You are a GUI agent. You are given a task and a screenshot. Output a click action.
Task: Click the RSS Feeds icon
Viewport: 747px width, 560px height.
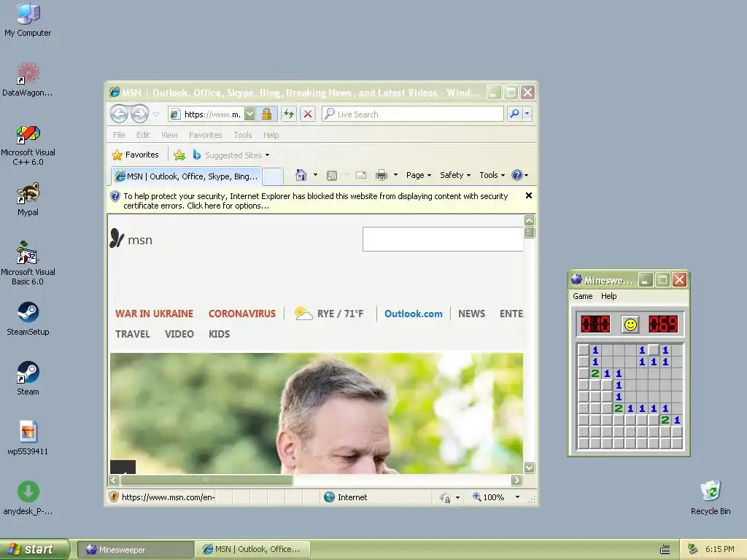click(x=332, y=175)
